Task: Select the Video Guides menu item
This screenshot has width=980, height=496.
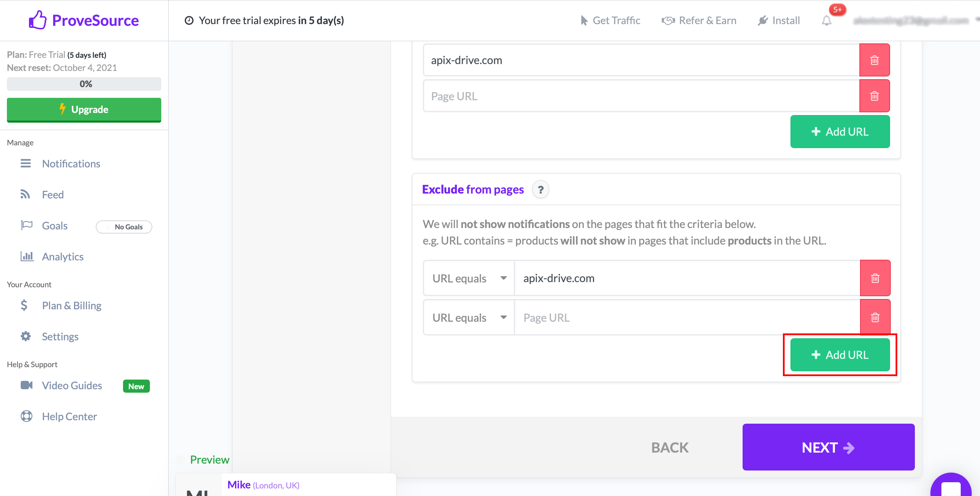Action: click(x=71, y=385)
